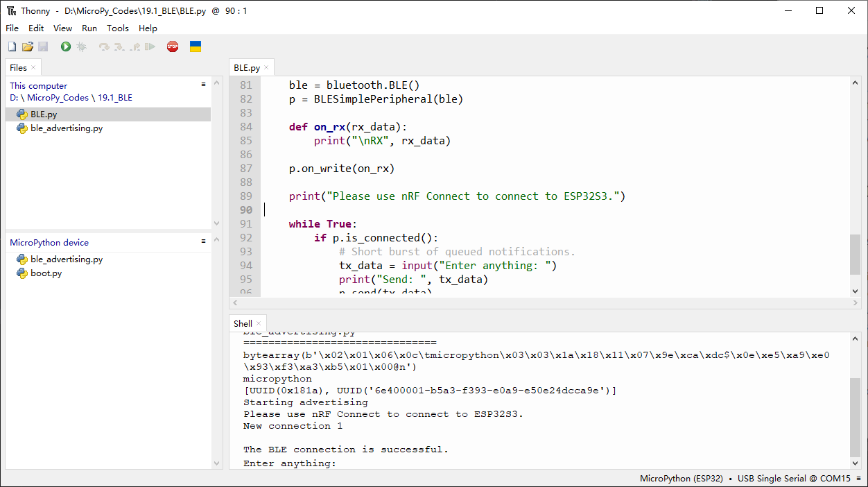Open the Tools menu
This screenshot has height=487, width=868.
pyautogui.click(x=118, y=28)
